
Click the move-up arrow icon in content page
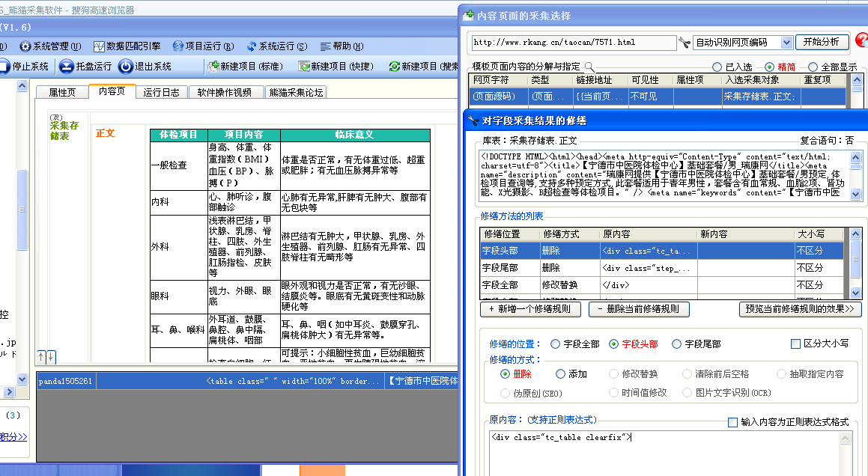click(41, 357)
